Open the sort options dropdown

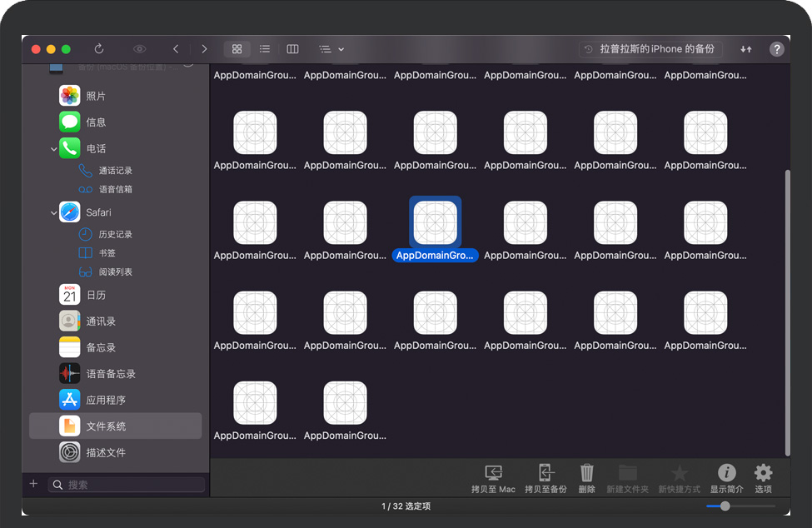pyautogui.click(x=331, y=49)
